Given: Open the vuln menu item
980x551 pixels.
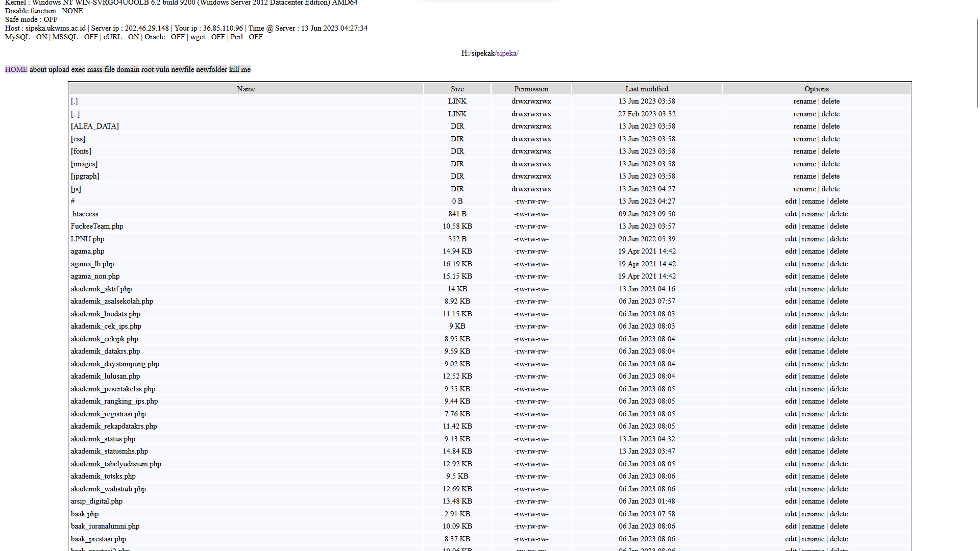Looking at the screenshot, I should [162, 69].
